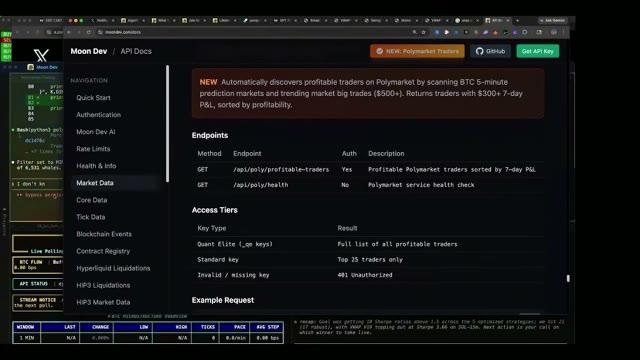Open Hyperliquid Liquidations nav item
Screen dimensions: 640x360
[113, 268]
